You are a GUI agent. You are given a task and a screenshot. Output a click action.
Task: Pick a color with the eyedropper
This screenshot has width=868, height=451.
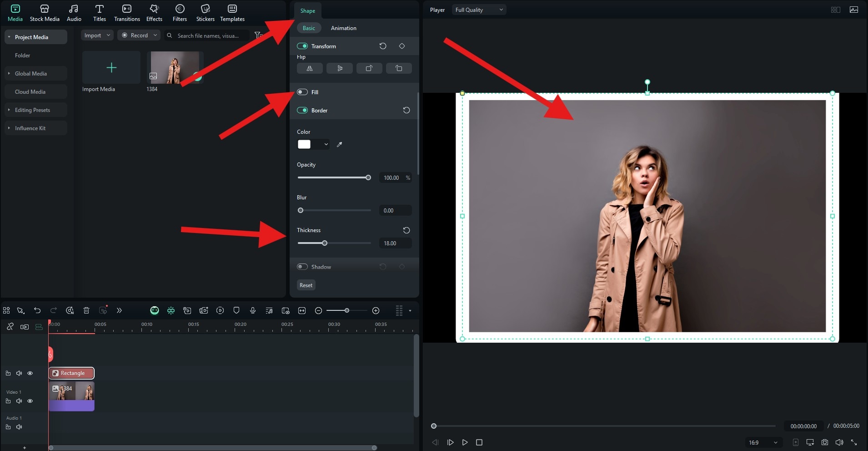coord(339,145)
